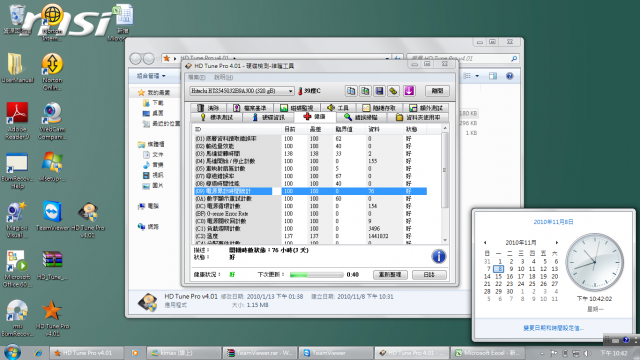
Task: Click the SMART attribute list vertical scrollbar
Action: click(x=445, y=184)
